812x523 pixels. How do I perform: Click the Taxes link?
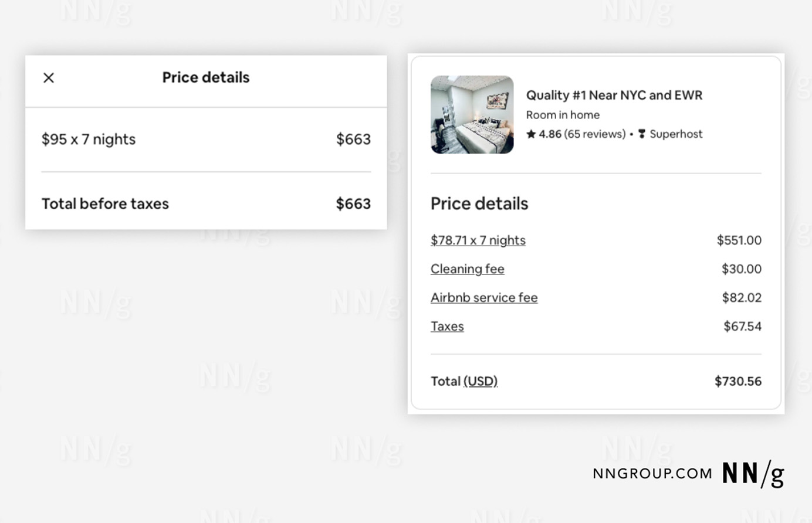pyautogui.click(x=447, y=327)
